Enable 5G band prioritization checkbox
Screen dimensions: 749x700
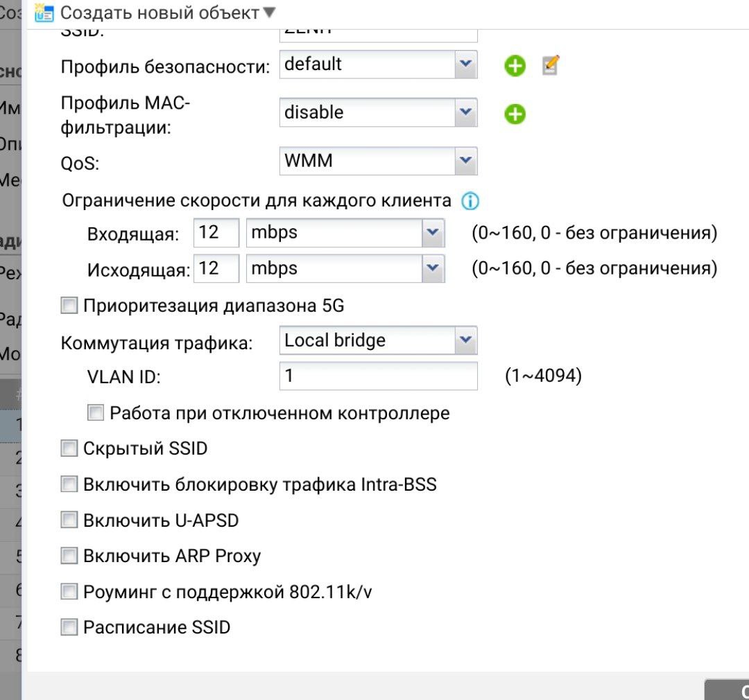69,306
